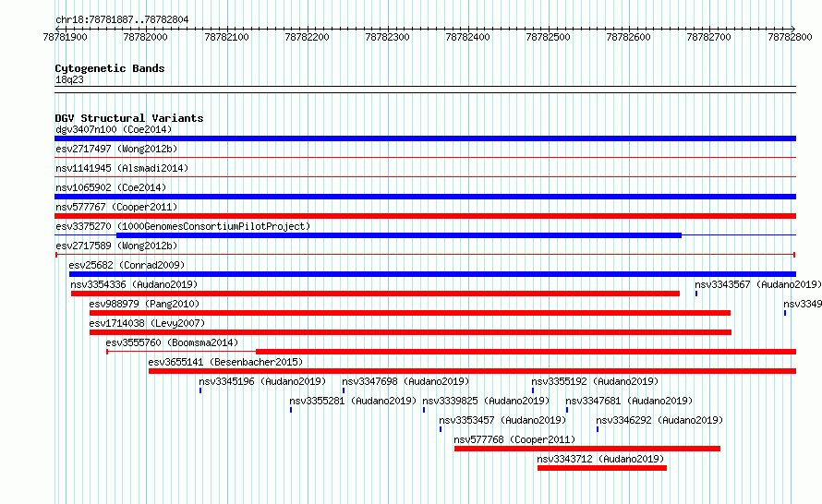Image resolution: width=822 pixels, height=504 pixels.
Task: Click ruler position 78782500
Action: [548, 37]
